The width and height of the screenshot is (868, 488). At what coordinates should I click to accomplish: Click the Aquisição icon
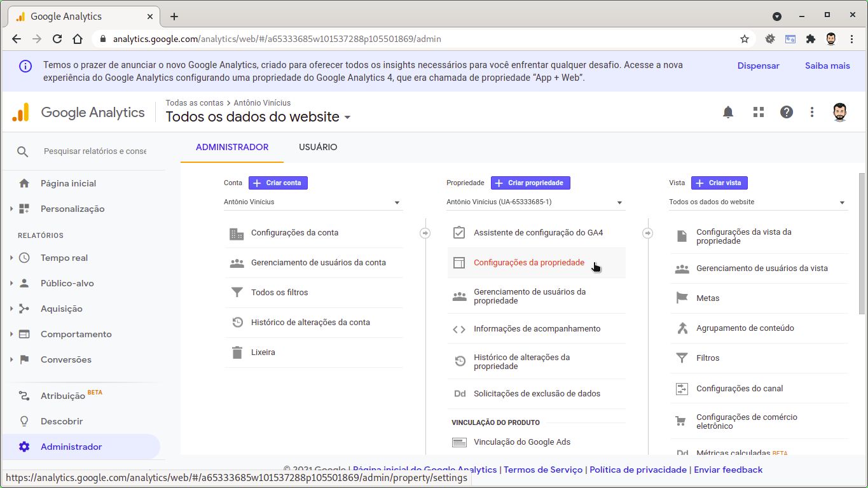[x=24, y=309]
